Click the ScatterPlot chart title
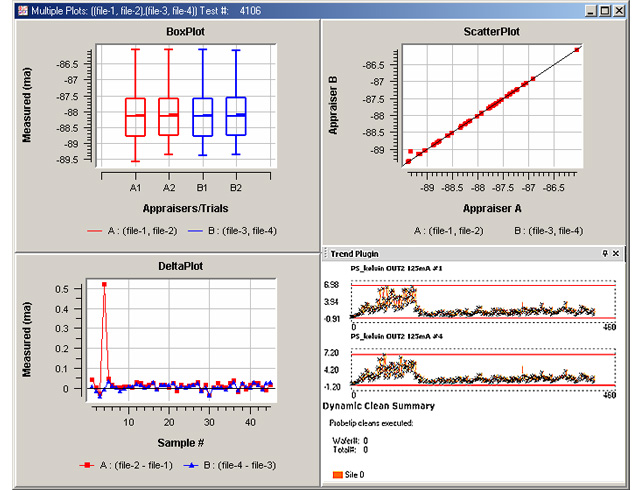 pyautogui.click(x=491, y=32)
